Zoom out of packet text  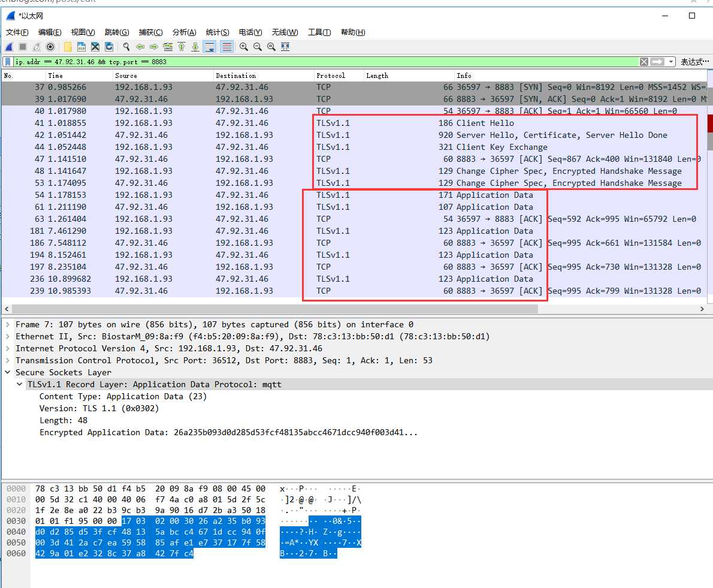click(x=258, y=47)
